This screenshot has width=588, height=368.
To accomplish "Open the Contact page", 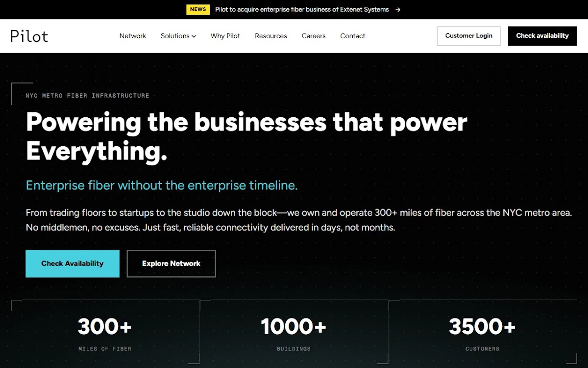I will click(x=353, y=36).
